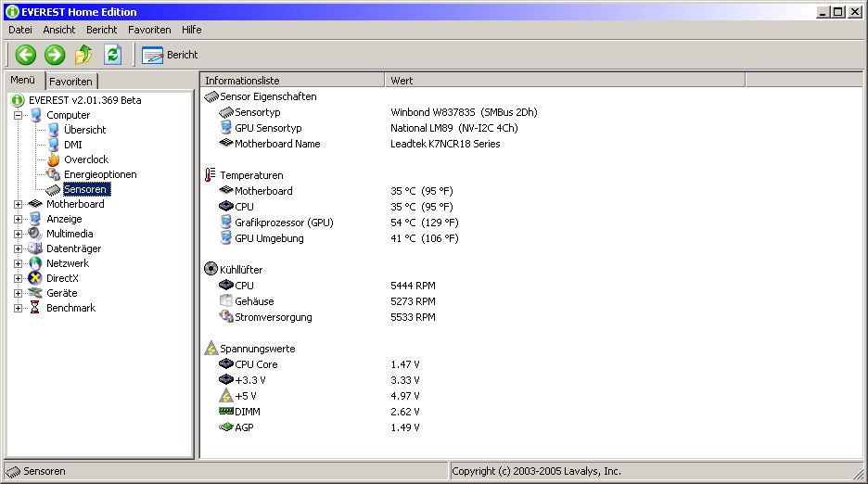Click the Übersicht monitor icon
Viewport: 868px width, 484px height.
point(54,130)
